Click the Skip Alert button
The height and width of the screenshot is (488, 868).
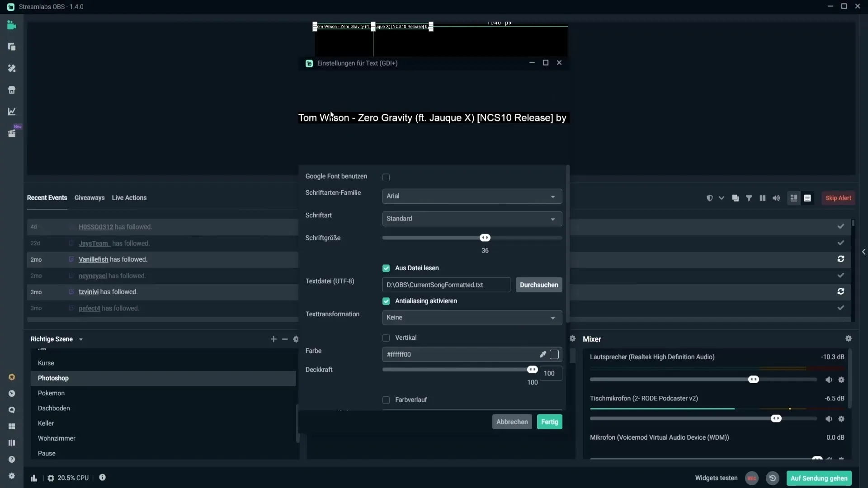click(838, 198)
